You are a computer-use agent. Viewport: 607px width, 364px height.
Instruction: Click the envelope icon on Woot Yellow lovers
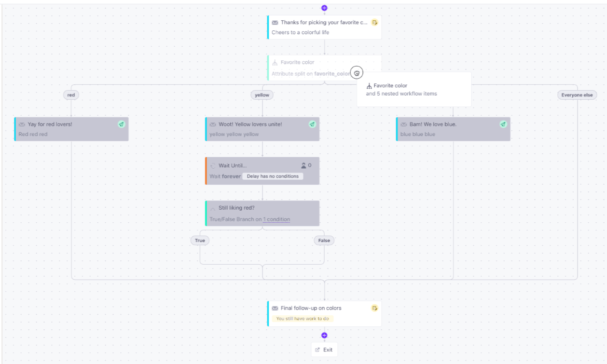pyautogui.click(x=213, y=124)
